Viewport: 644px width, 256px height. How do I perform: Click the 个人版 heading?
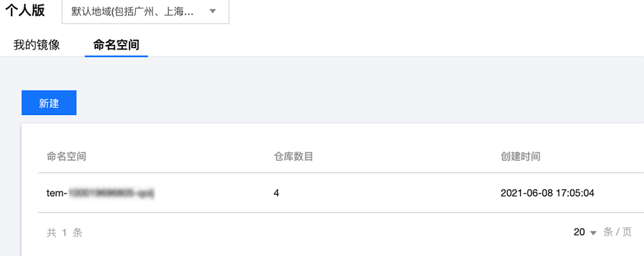point(25,11)
